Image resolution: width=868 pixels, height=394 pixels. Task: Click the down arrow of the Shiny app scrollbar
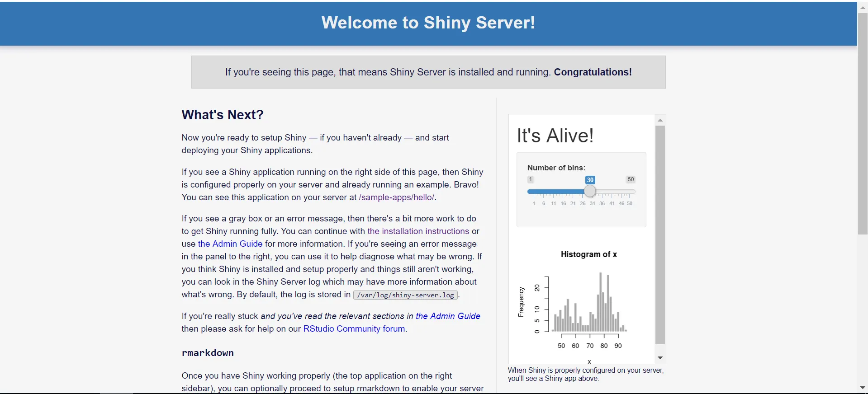660,358
